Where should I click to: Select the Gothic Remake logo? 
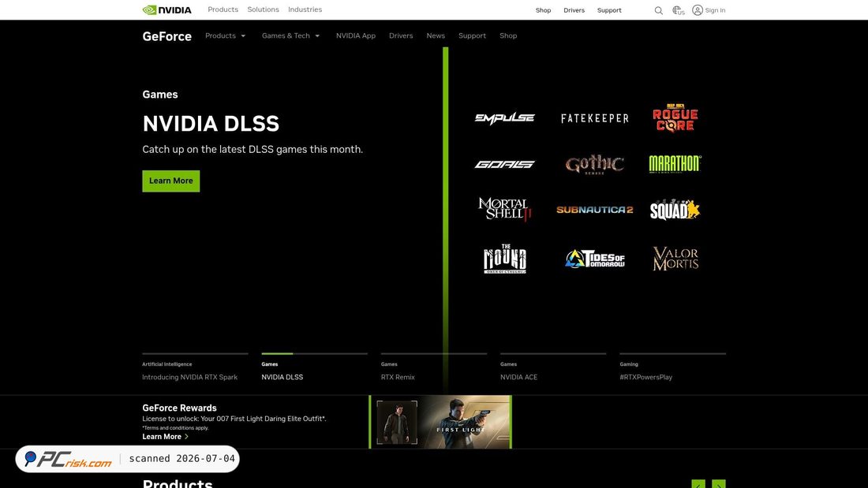point(594,164)
